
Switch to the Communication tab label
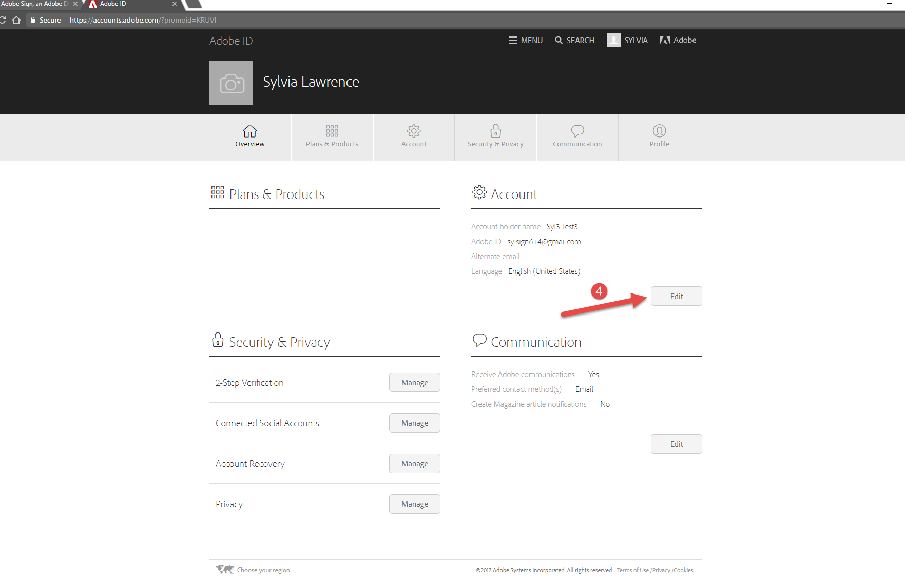coord(577,144)
